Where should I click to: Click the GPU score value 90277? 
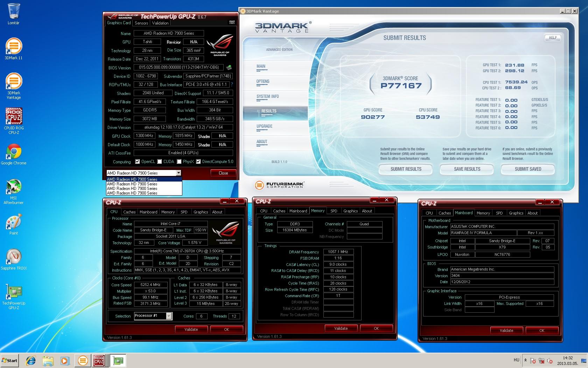click(373, 117)
